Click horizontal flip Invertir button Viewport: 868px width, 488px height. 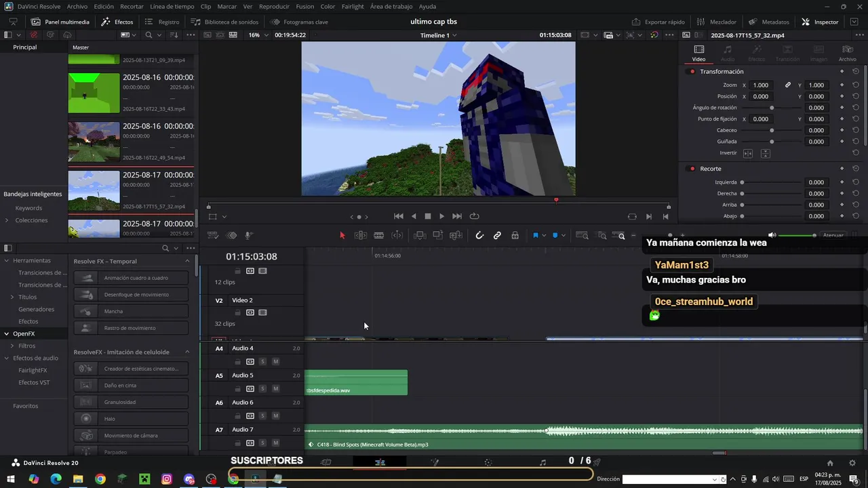point(748,153)
